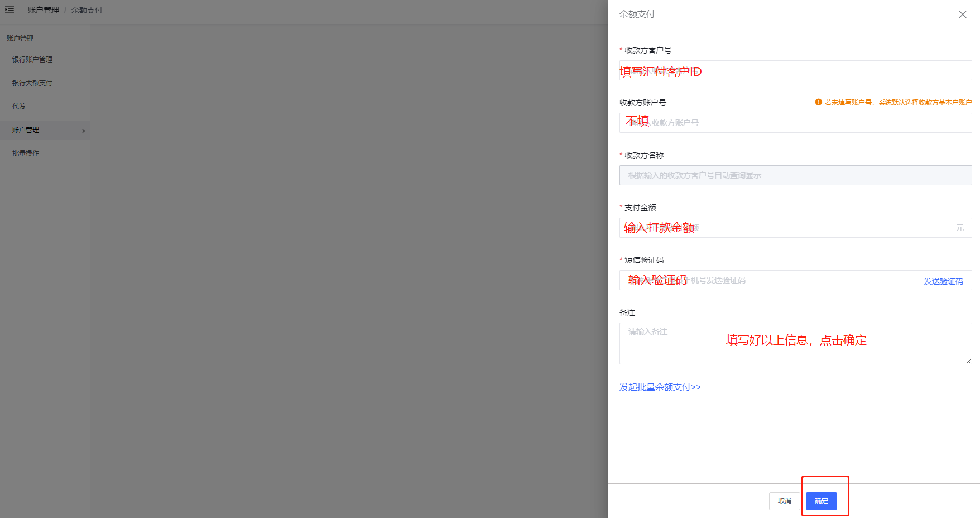Focus the 支付金额 amount input

click(x=809, y=228)
